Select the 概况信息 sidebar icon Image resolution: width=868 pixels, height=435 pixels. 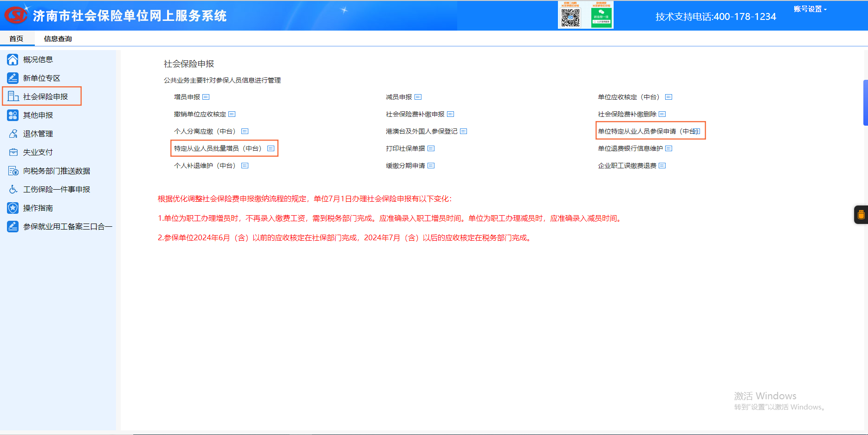point(13,59)
